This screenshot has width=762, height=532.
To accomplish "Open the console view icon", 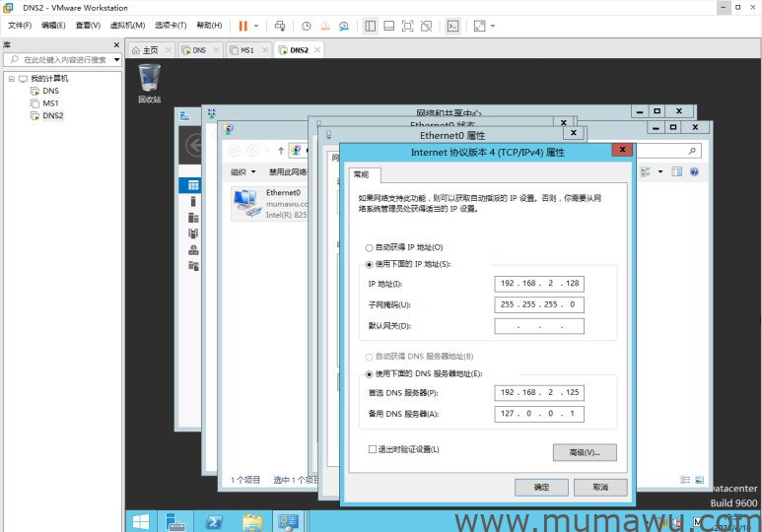I will point(452,26).
